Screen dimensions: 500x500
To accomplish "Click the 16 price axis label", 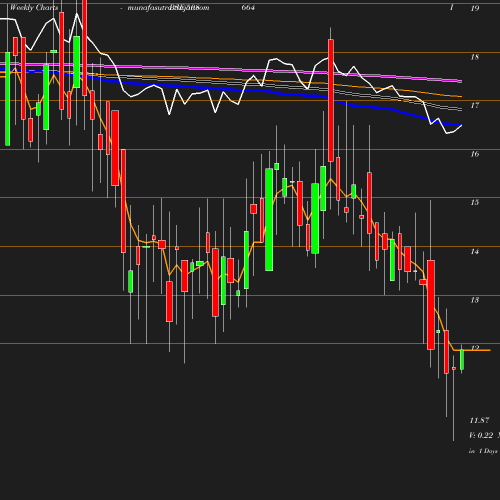I will (x=475, y=154).
